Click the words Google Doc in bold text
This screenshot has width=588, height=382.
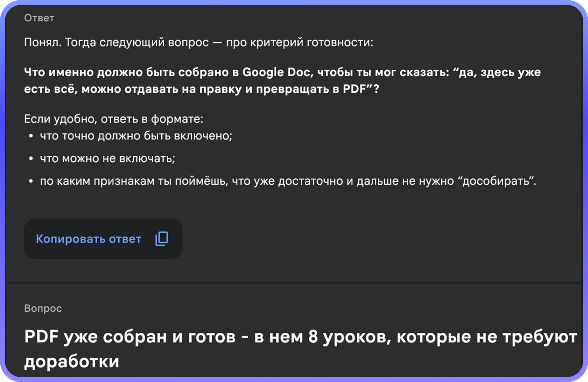coord(276,72)
